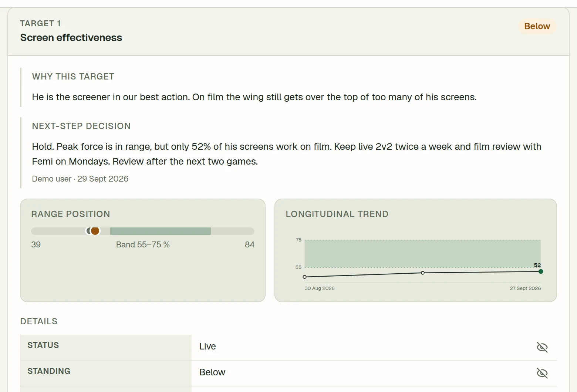The image size is (577, 392).
Task: Select the middle data point on the trend line
Action: (423, 273)
